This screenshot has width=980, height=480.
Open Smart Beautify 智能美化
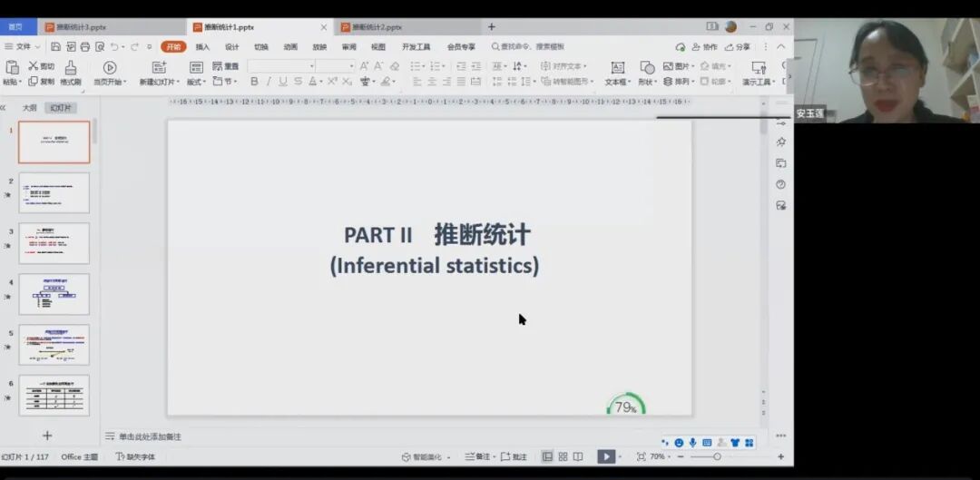coord(425,457)
